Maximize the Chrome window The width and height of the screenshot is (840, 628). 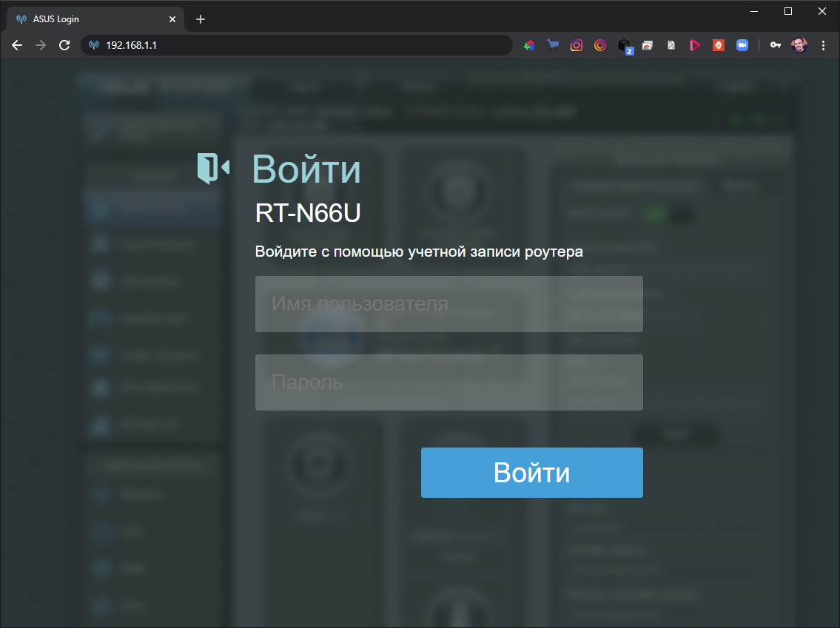[788, 11]
